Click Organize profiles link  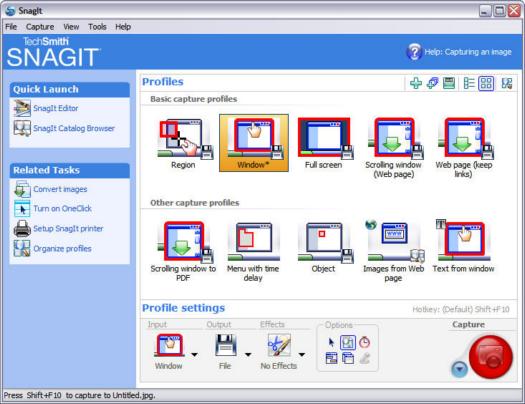click(x=62, y=249)
